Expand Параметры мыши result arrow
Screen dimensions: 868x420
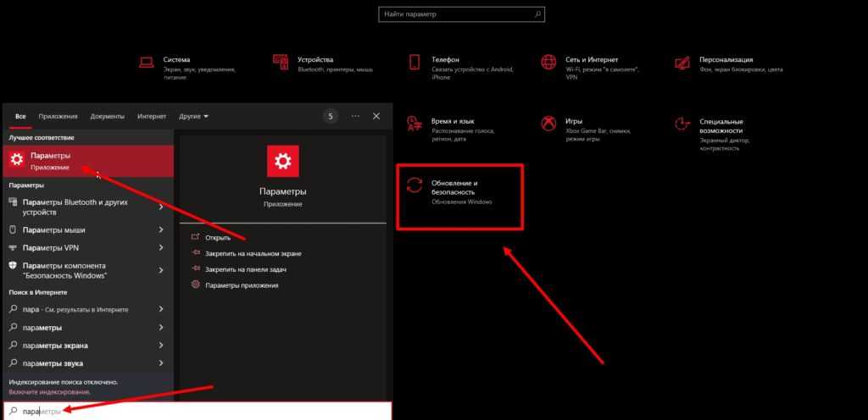[161, 229]
